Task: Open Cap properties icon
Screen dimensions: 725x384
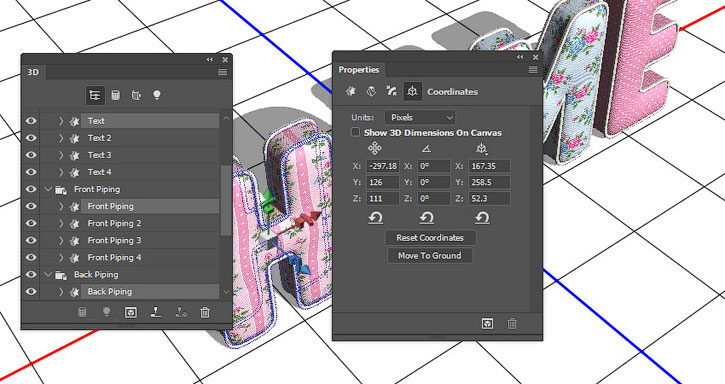Action: pyautogui.click(x=391, y=92)
